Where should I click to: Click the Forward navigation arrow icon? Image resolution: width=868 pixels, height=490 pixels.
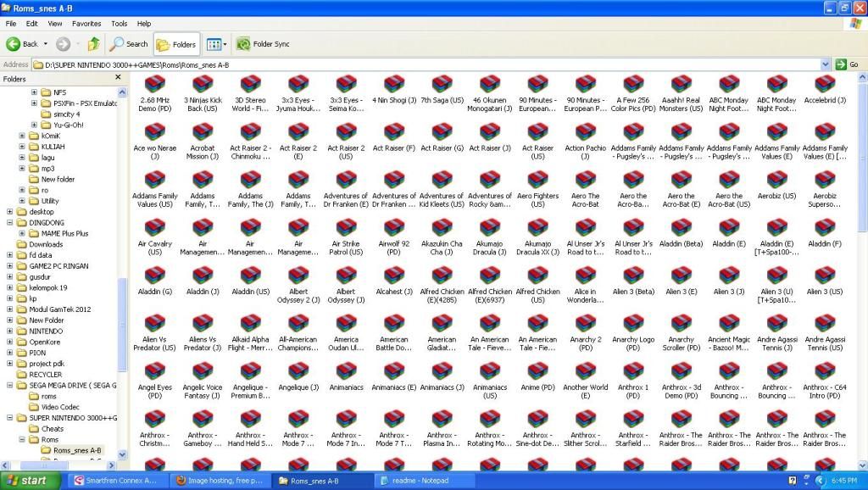click(x=63, y=44)
